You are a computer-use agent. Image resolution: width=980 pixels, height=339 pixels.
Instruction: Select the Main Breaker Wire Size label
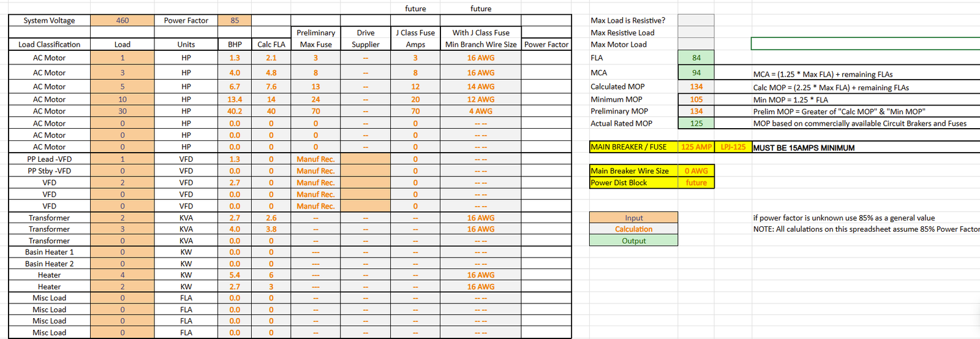(x=634, y=171)
